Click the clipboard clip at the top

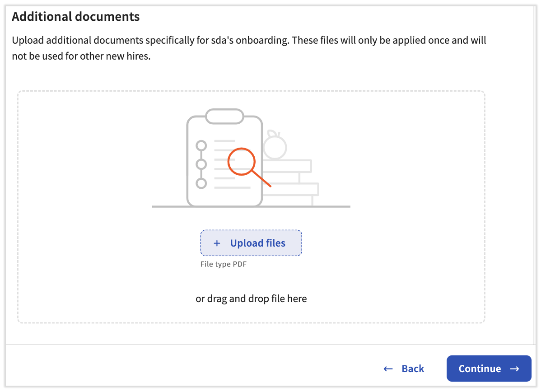(x=224, y=116)
